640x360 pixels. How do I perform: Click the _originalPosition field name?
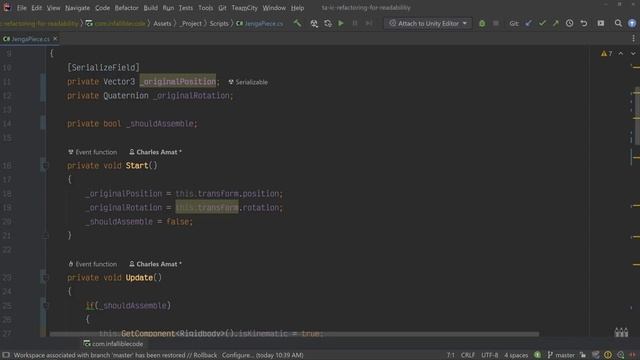pos(178,82)
